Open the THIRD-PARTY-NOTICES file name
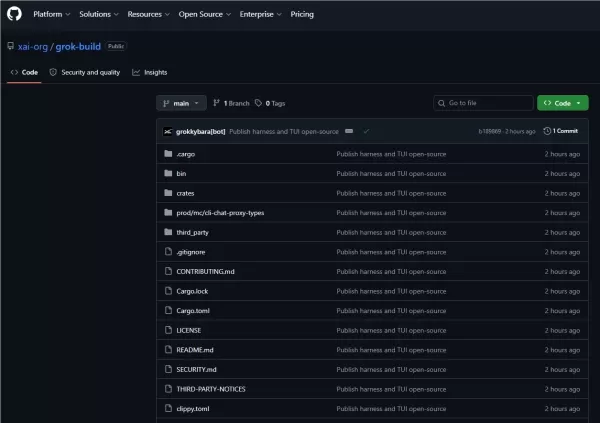The height and width of the screenshot is (423, 600). [211, 389]
